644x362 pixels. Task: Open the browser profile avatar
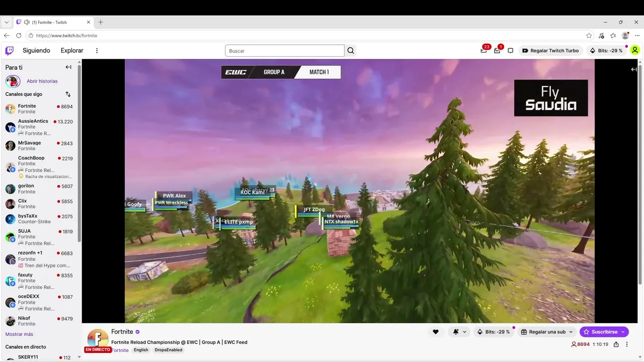click(x=625, y=36)
